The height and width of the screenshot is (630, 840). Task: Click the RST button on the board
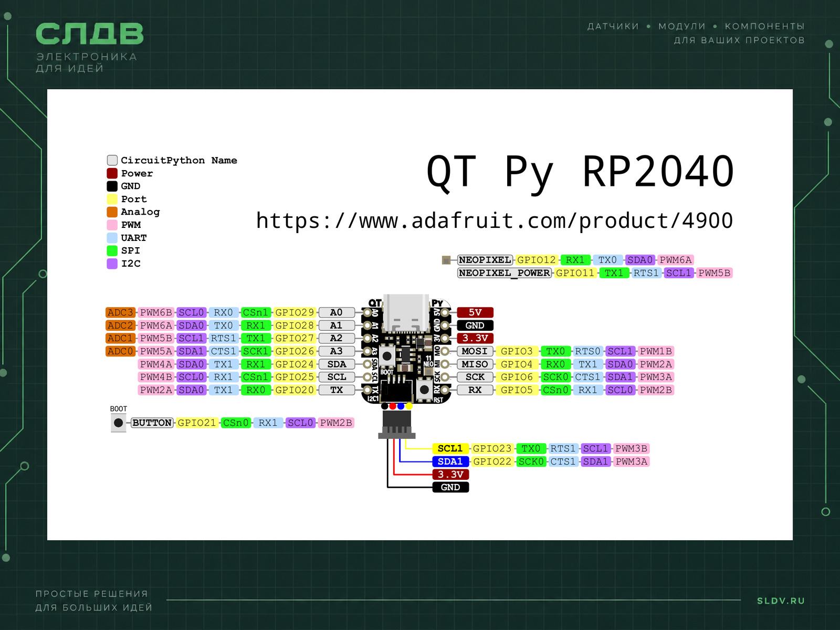point(424,390)
